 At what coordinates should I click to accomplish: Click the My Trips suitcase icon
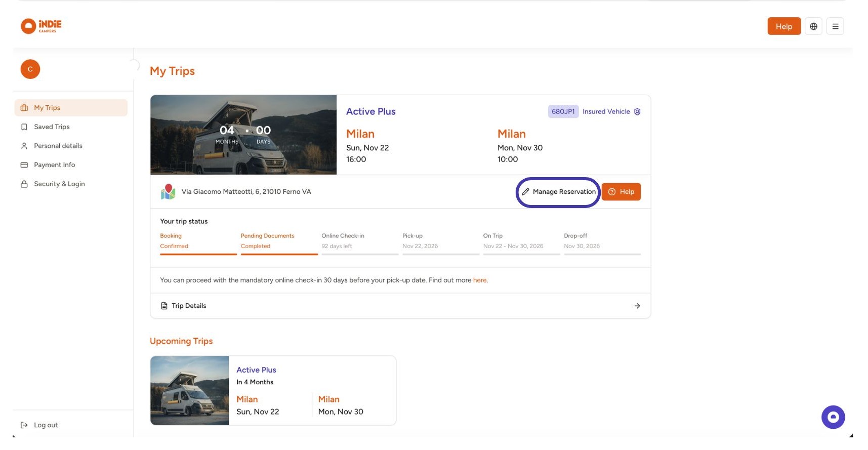point(24,108)
